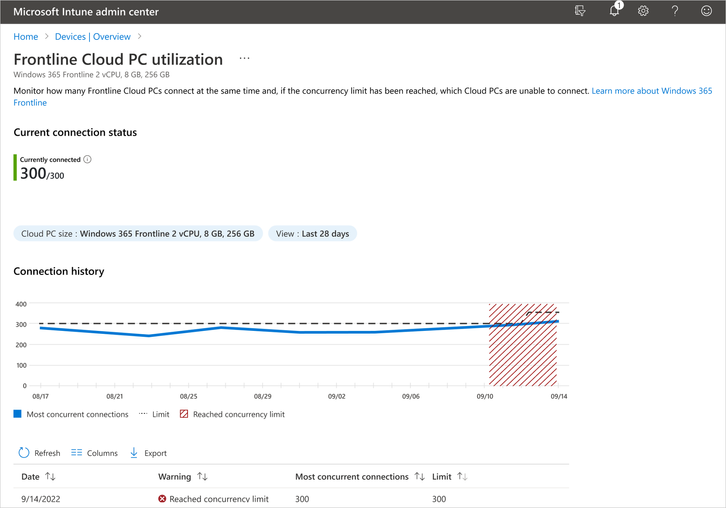This screenshot has height=508, width=726.
Task: Sort by Warning column arrows
Action: point(202,476)
